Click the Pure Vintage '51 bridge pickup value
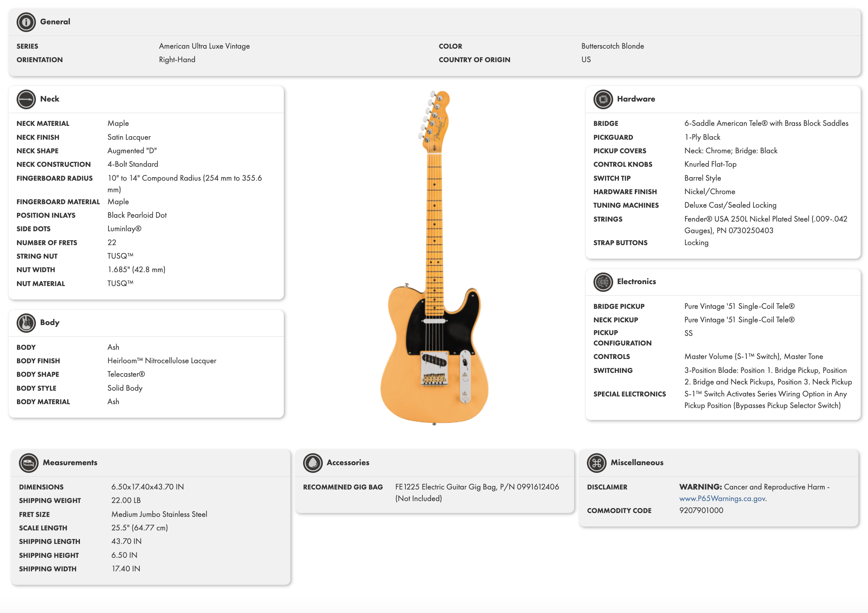 point(739,306)
